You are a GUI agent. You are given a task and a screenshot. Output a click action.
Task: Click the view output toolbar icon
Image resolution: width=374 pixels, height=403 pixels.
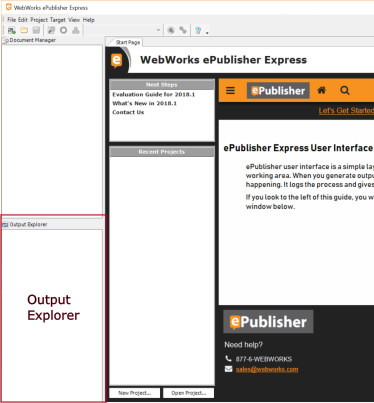pyautogui.click(x=171, y=30)
